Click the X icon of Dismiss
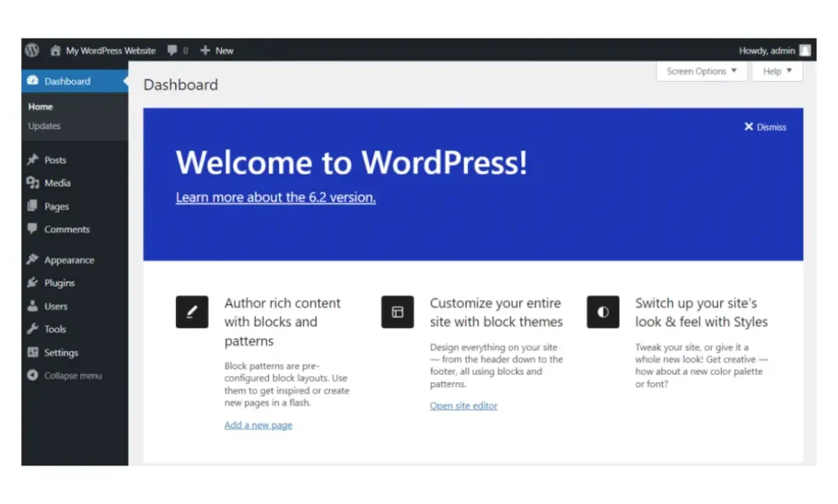 (748, 127)
